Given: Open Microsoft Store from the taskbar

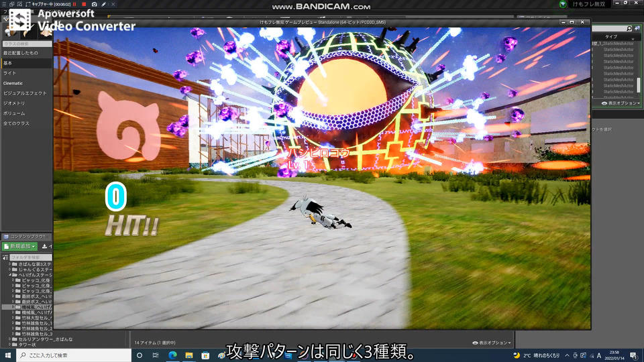Looking at the screenshot, I should [205, 355].
